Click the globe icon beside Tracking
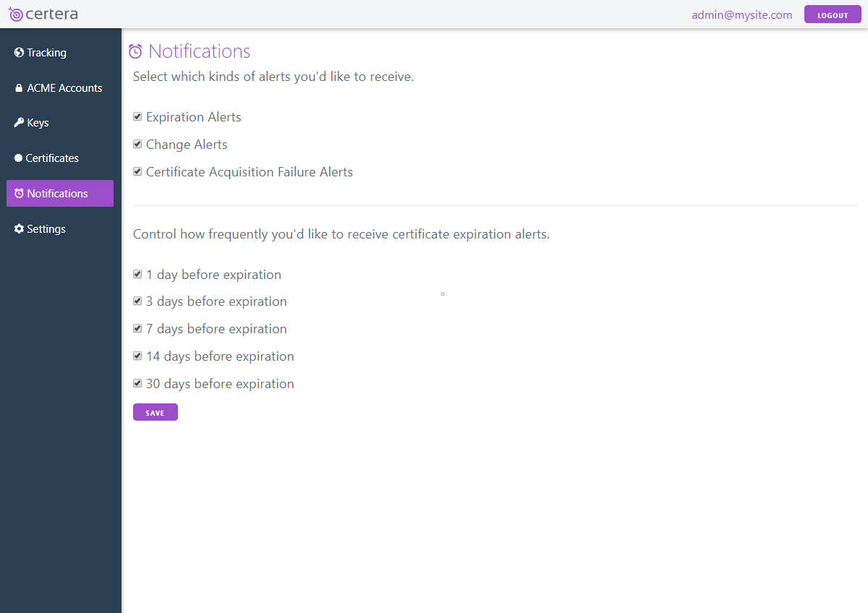Viewport: 868px width, 613px height. click(x=19, y=52)
